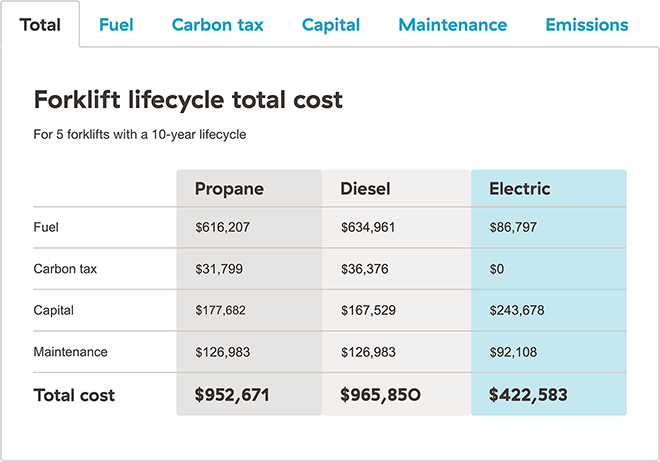Click the Fuel row label
The image size is (660, 462).
click(x=46, y=228)
